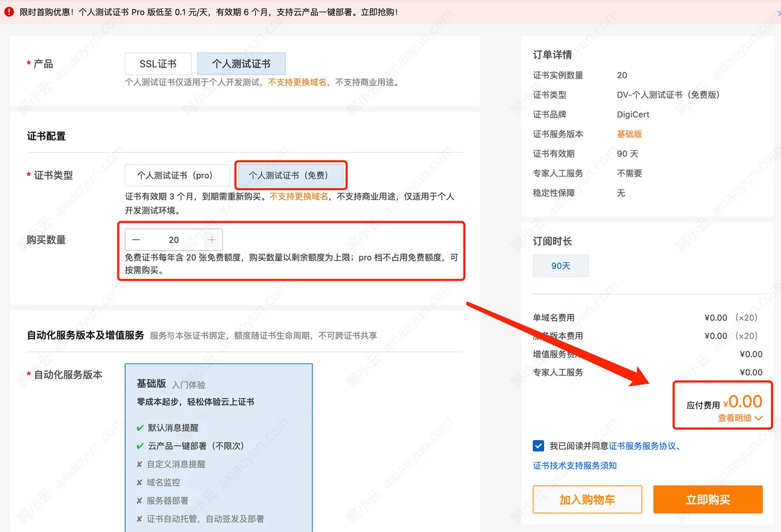
Task: Select the 基础版 automation service card
Action: (219, 448)
